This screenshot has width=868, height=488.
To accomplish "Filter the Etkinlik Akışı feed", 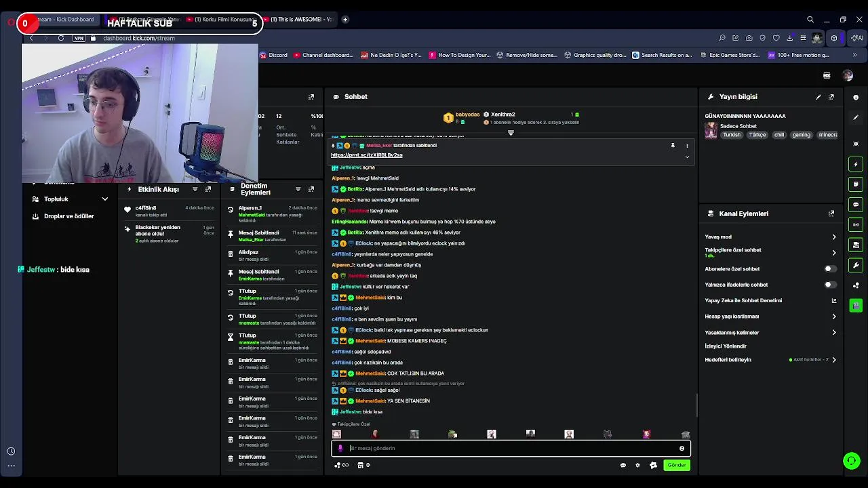I will [x=195, y=189].
